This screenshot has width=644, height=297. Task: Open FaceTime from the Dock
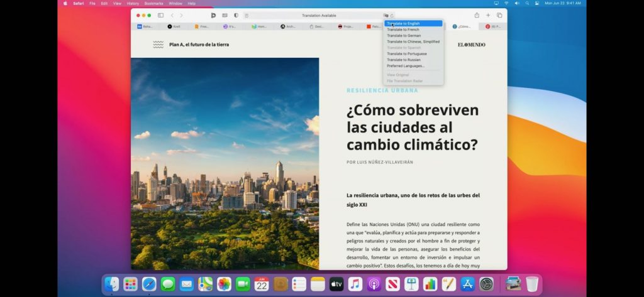coord(243,284)
